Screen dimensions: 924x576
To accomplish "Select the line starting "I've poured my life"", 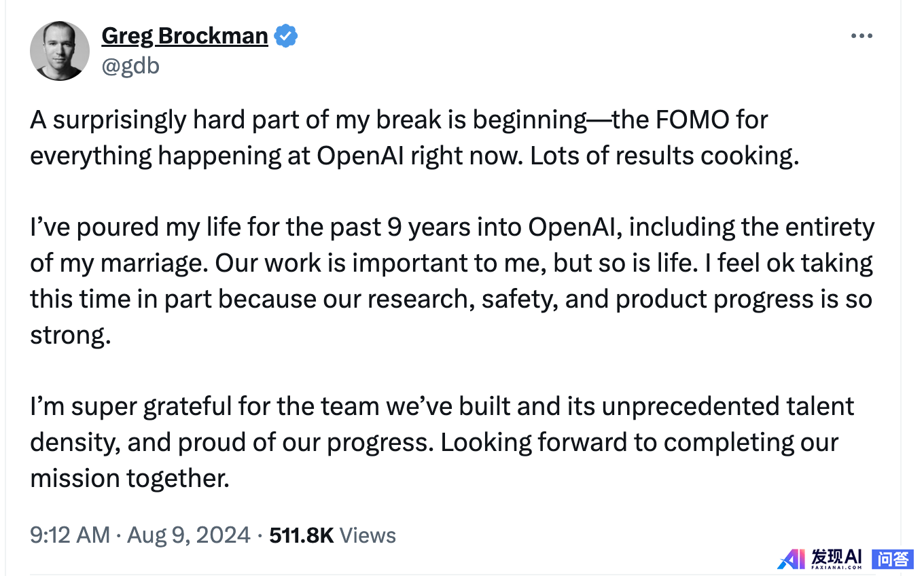I will pos(452,228).
